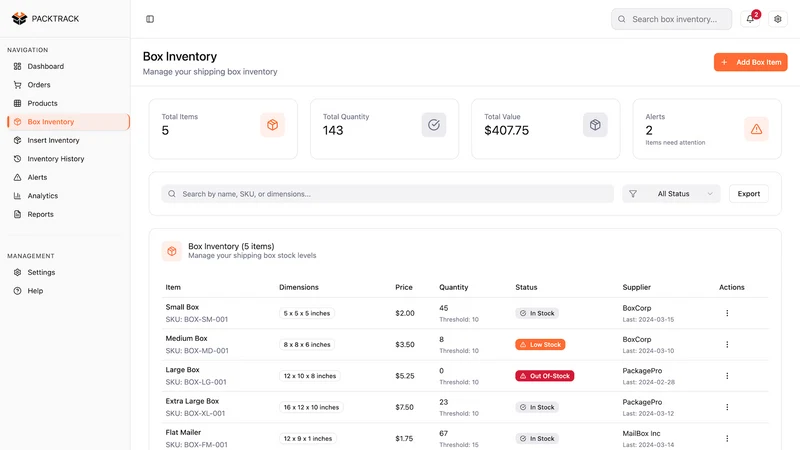
Task: Click the magnifier icon in top search
Action: [x=621, y=19]
